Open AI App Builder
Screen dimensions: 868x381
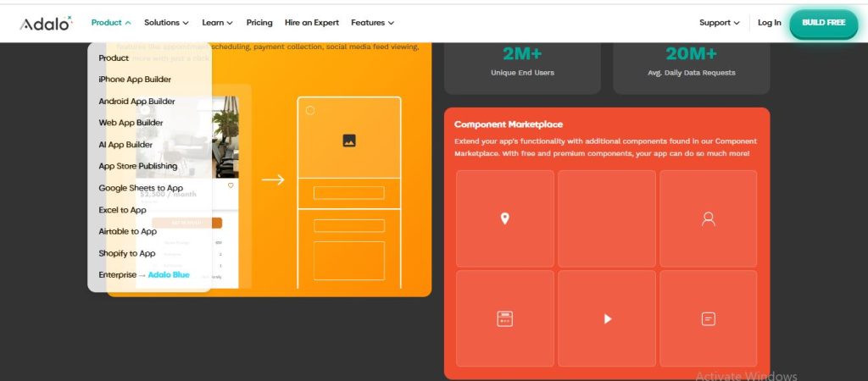[x=125, y=145]
